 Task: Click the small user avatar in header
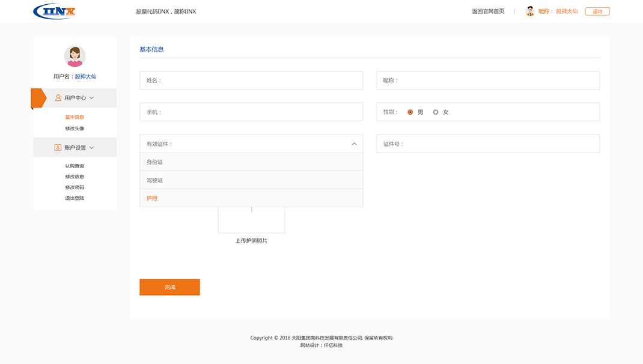coord(530,11)
